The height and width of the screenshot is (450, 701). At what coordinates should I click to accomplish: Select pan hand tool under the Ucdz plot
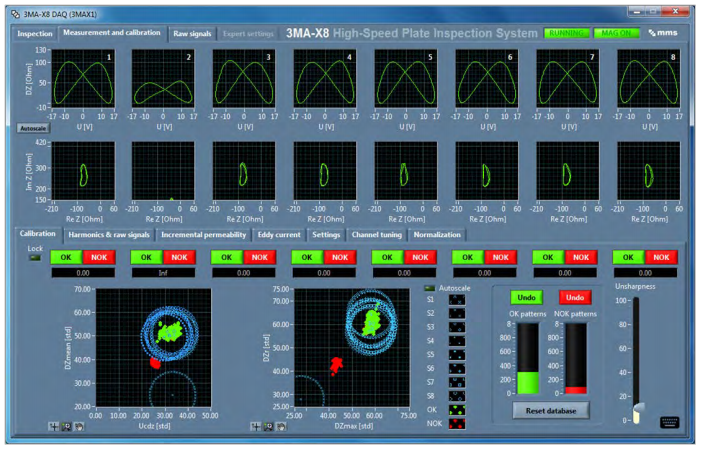point(79,427)
